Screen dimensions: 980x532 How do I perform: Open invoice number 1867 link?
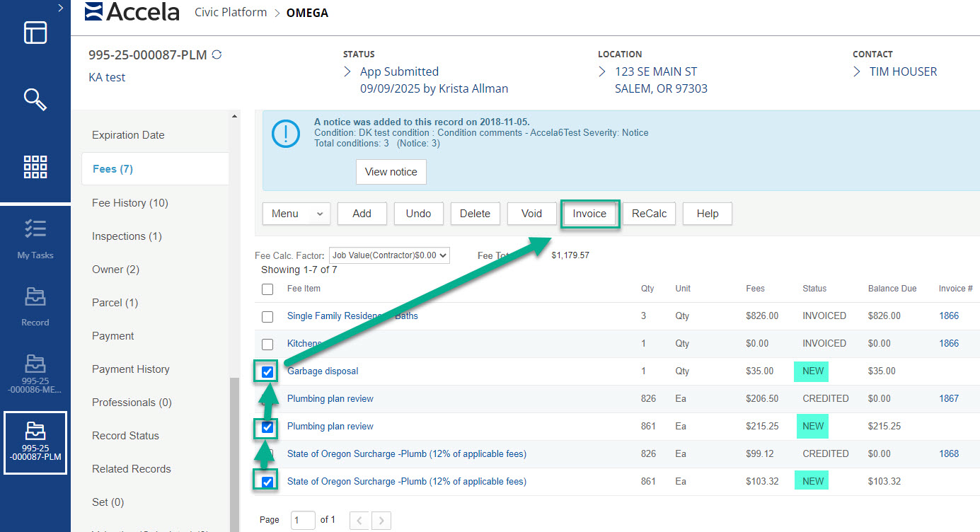[x=949, y=399]
